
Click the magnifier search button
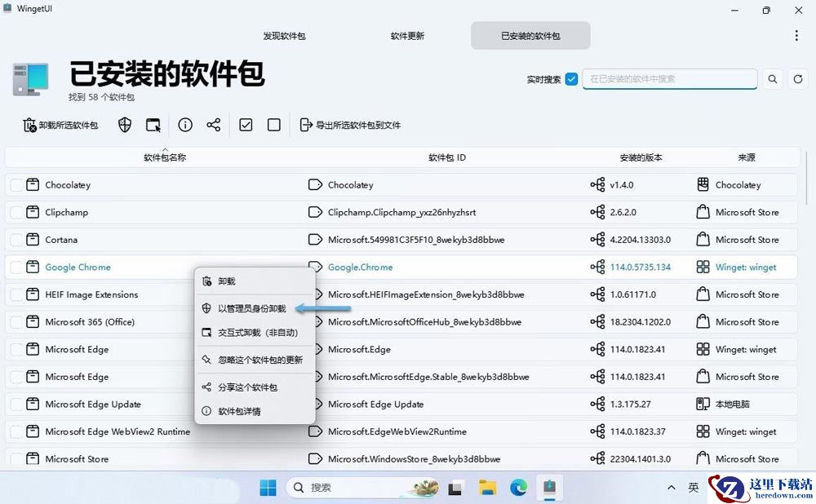(773, 79)
